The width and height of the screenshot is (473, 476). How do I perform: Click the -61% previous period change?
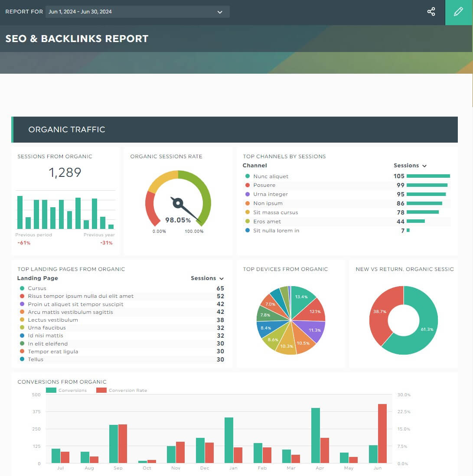pos(24,243)
